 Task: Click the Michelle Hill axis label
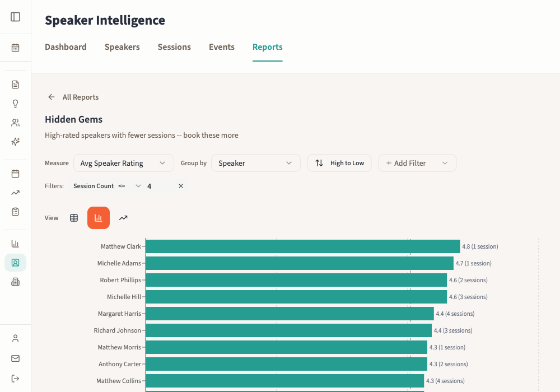click(124, 297)
